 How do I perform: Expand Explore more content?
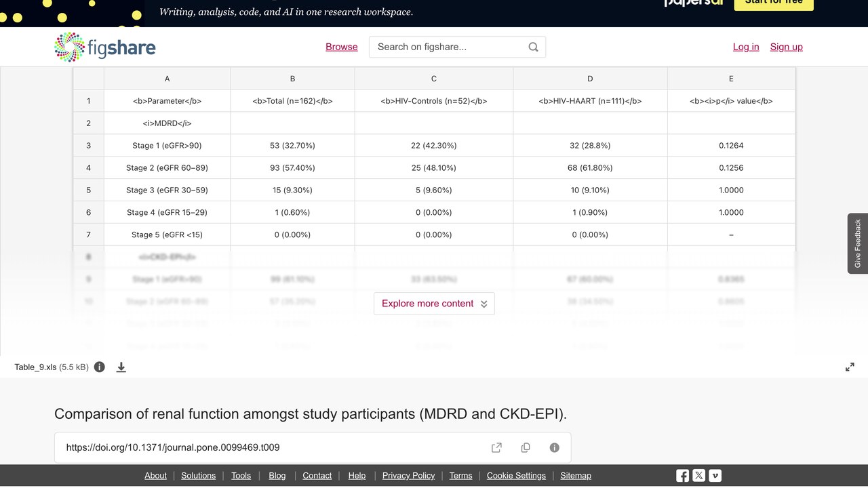coord(434,304)
